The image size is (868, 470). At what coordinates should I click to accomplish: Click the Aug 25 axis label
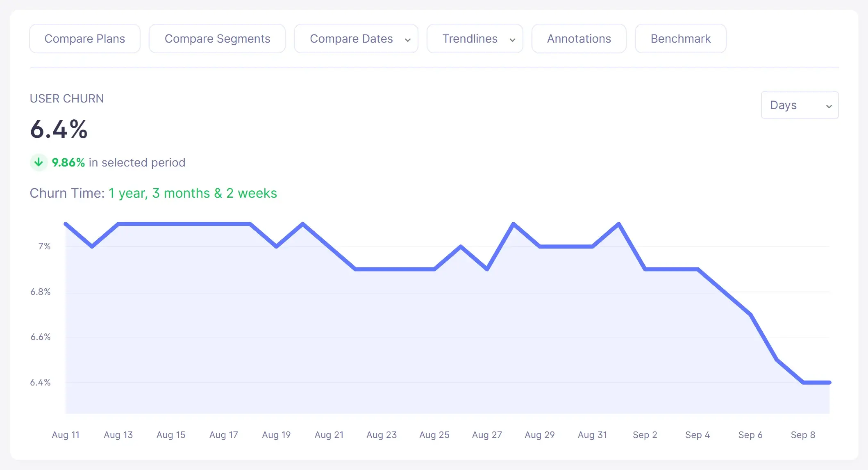(x=434, y=435)
